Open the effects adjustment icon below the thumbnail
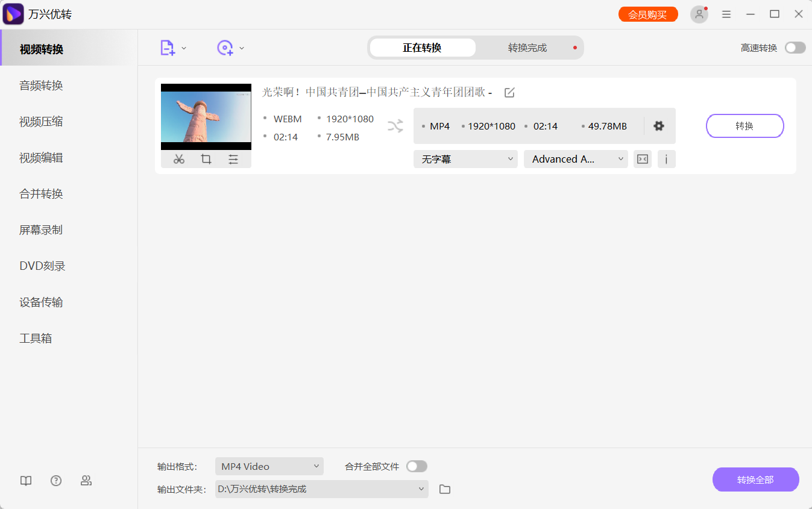Screen dimensions: 812x509 click(233, 158)
